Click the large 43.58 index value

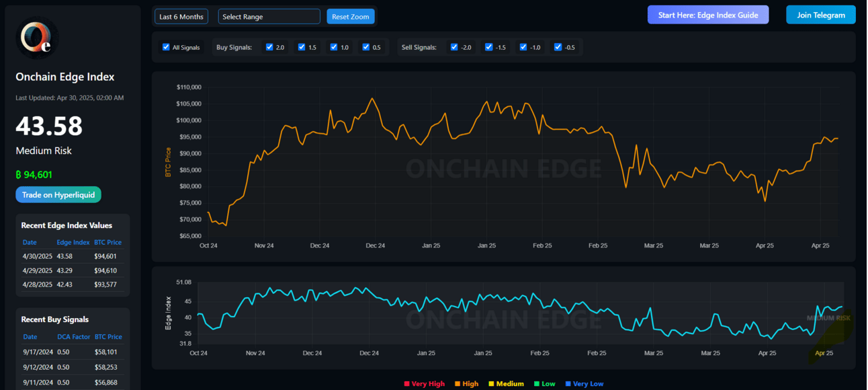[49, 126]
